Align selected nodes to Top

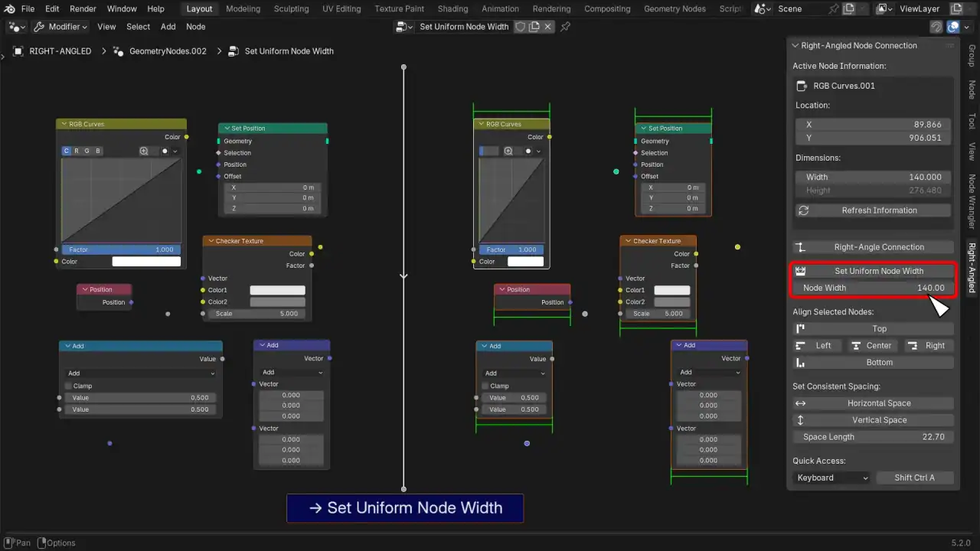point(873,328)
